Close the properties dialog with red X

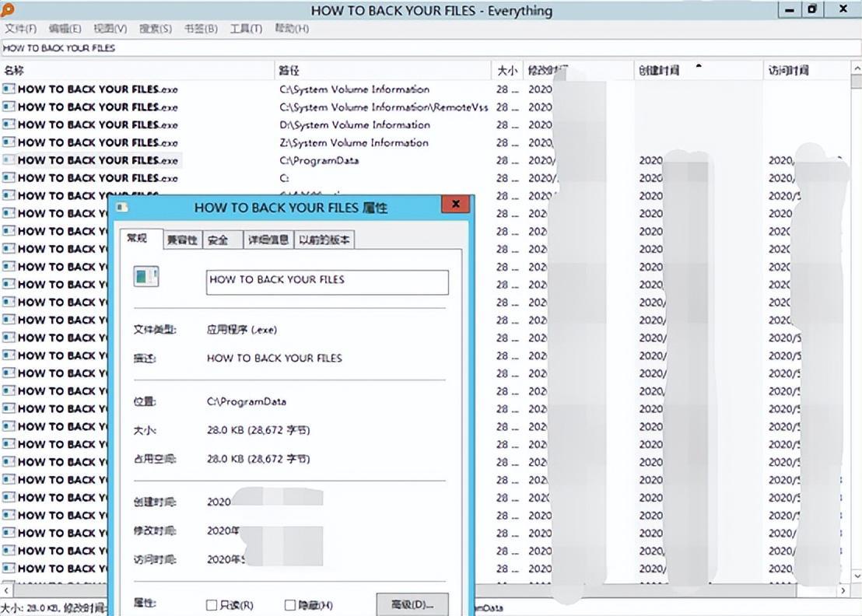pos(456,205)
